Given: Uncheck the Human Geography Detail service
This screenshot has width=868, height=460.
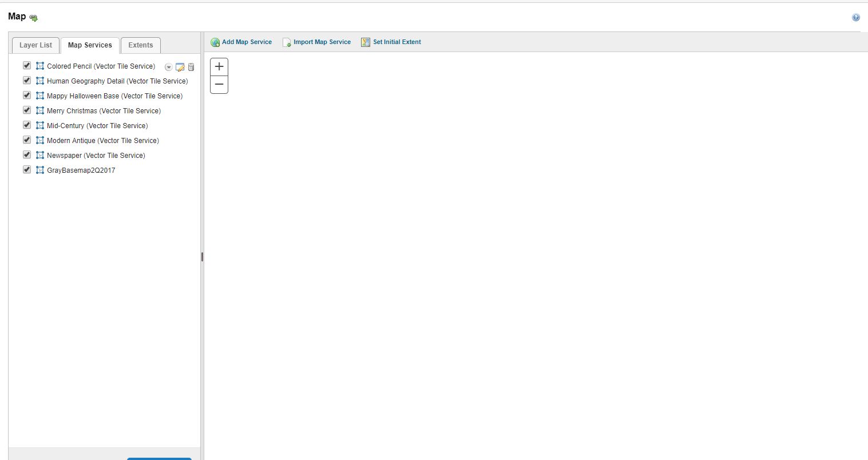Looking at the screenshot, I should 26,80.
